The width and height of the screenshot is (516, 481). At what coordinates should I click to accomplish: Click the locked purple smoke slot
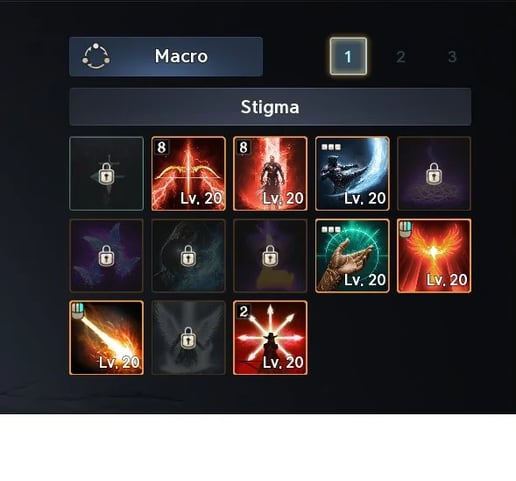point(434,173)
